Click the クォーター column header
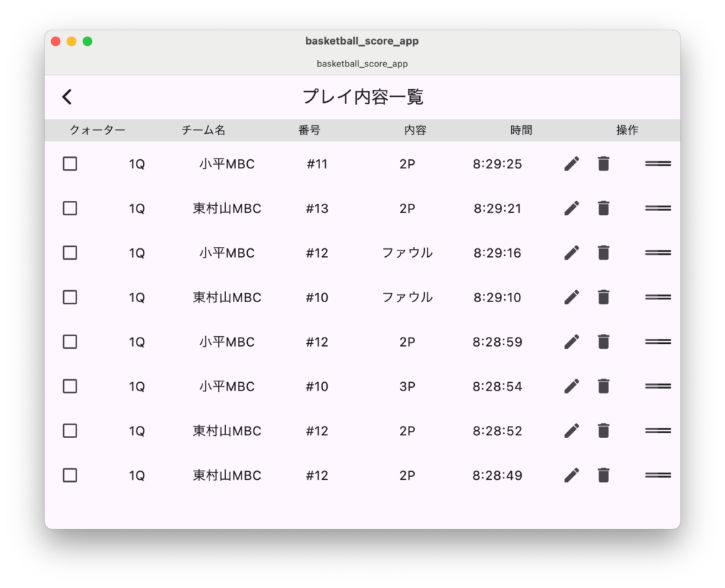Screen dimensions: 725x588 point(97,130)
